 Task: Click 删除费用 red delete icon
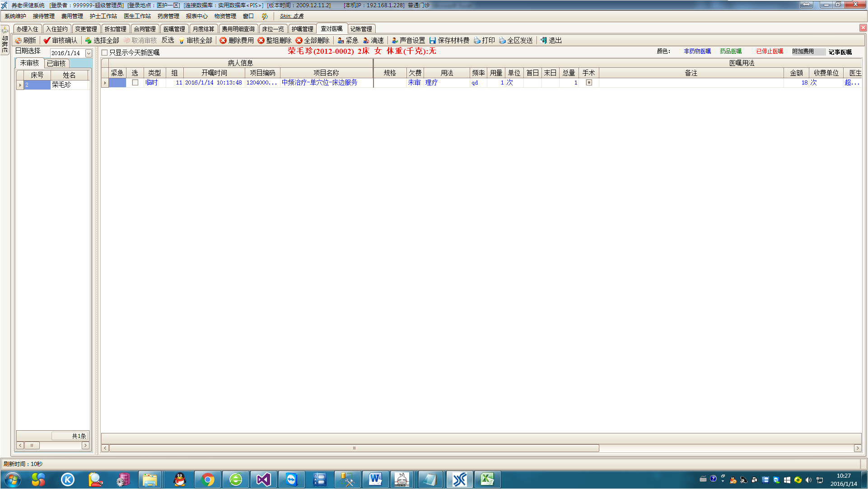point(223,41)
